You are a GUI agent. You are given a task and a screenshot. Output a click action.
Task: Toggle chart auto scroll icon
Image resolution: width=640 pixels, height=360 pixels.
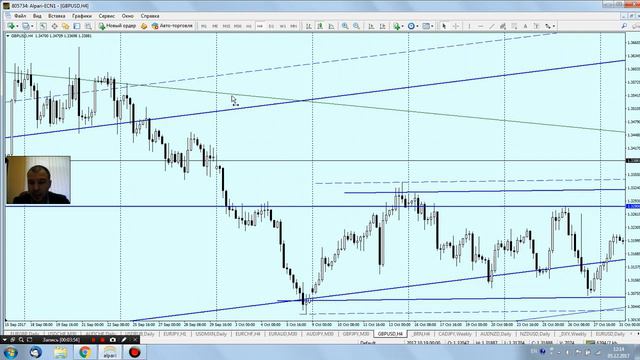tap(371, 26)
